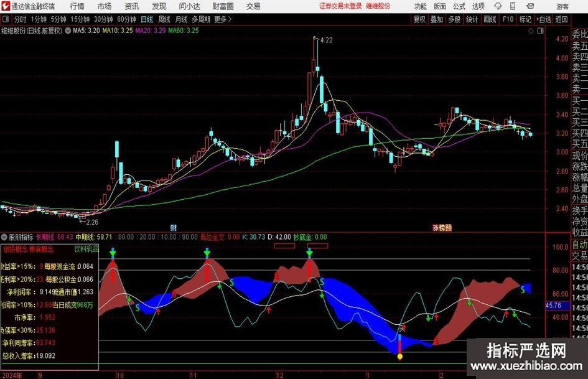The image size is (588, 379).
Task: Click the MA60: 3.25 value label
Action: pos(184,30)
